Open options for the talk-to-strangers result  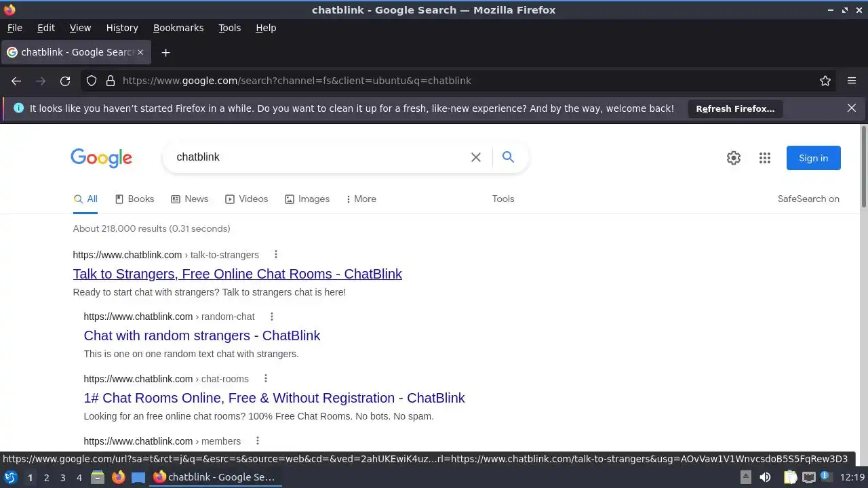275,255
